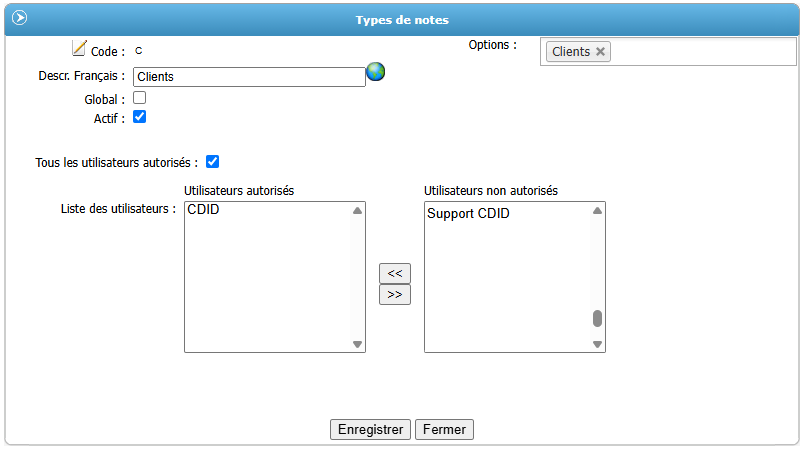Close the dialog with Fermer button
Image resolution: width=805 pixels, height=451 pixels.
[444, 429]
